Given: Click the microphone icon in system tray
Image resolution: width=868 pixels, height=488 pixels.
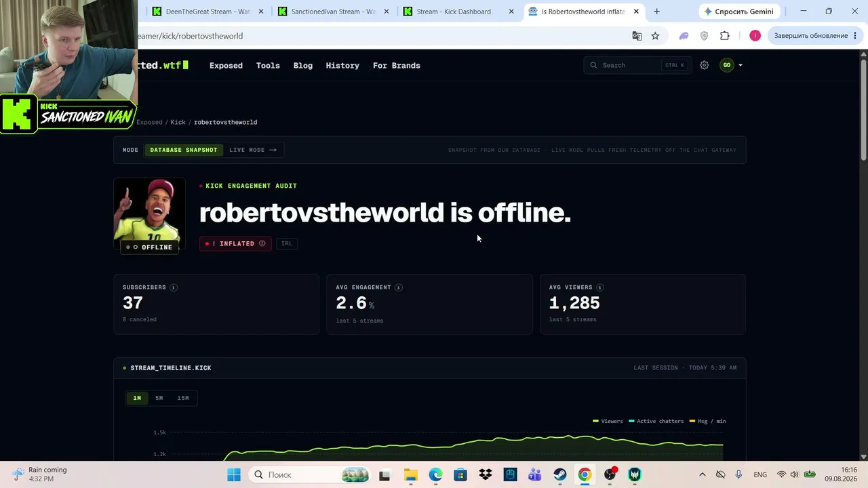Looking at the screenshot, I should [738, 474].
